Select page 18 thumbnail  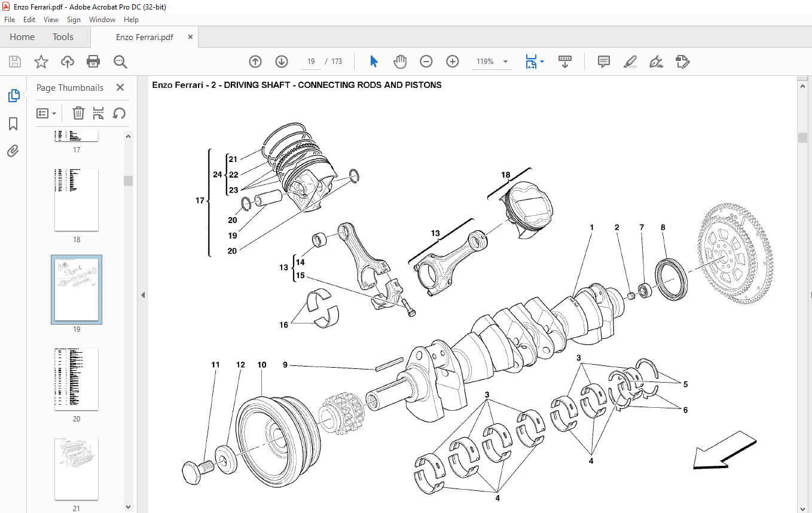[77, 200]
